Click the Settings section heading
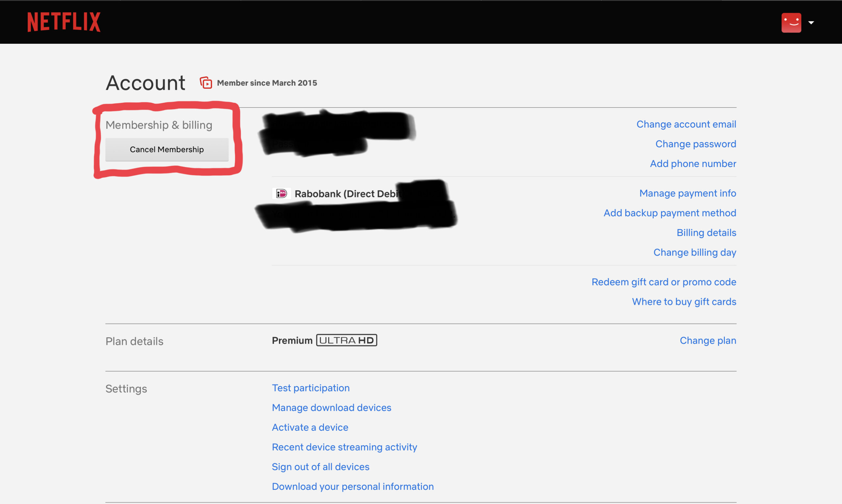 coord(126,389)
